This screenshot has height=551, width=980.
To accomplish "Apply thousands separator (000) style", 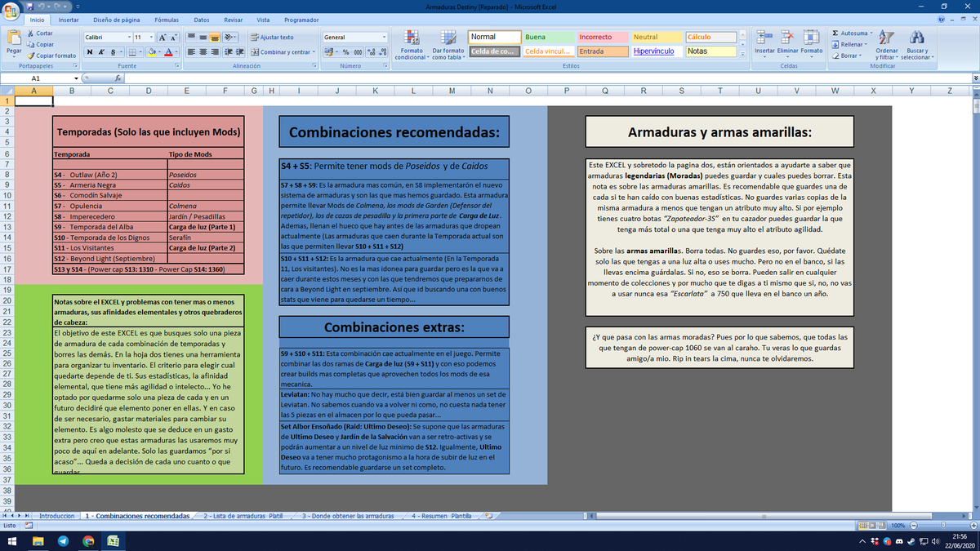I will point(358,51).
